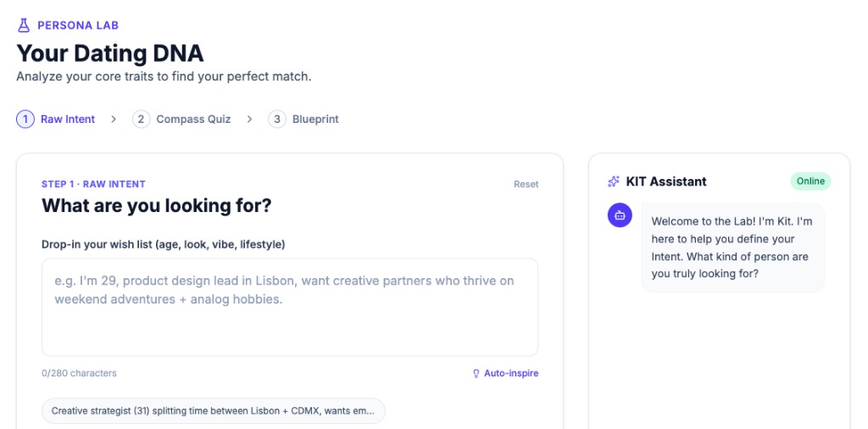Click Kit's welcome message bubble
868x429 pixels.
click(x=732, y=248)
